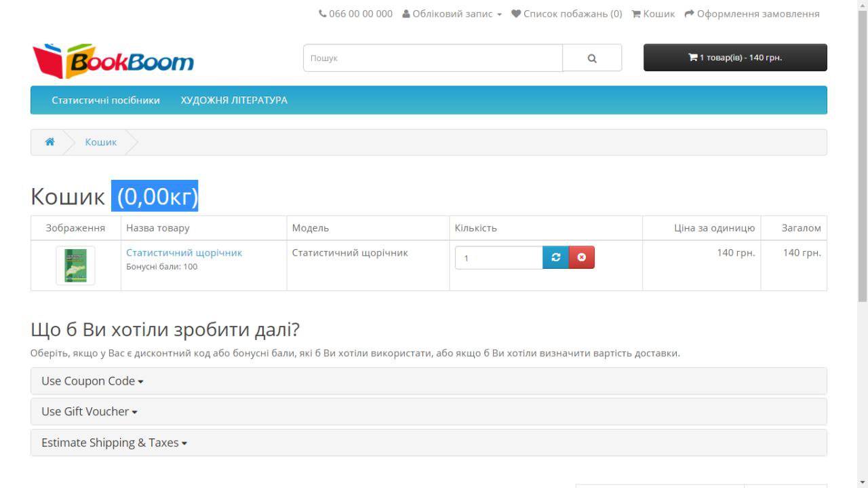
Task: Click the magnifier search button
Action: coord(592,58)
